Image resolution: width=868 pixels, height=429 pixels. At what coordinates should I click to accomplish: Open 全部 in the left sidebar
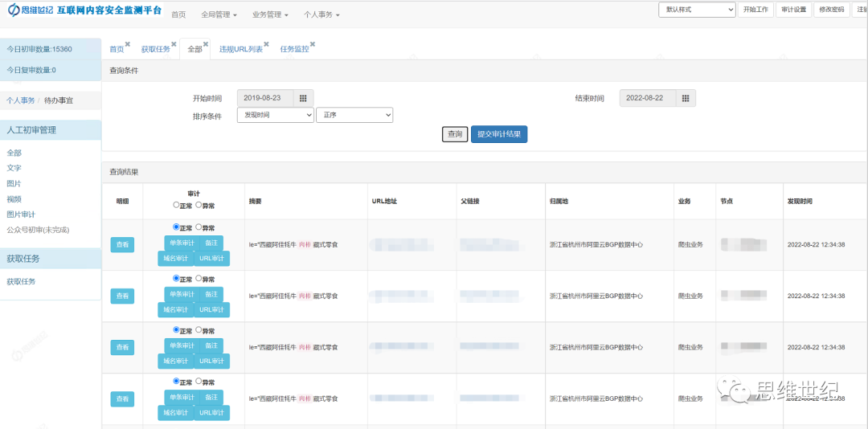pyautogui.click(x=14, y=153)
